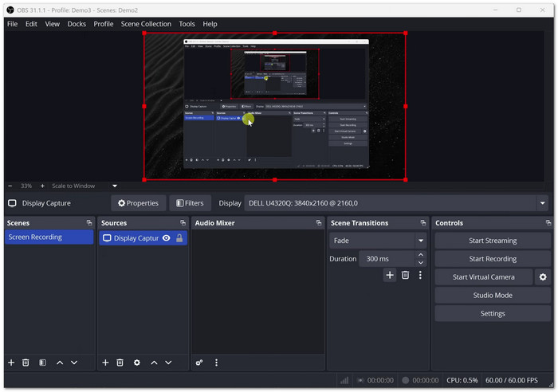Move the scene down with the down arrow
This screenshot has height=392, width=558.
click(74, 363)
